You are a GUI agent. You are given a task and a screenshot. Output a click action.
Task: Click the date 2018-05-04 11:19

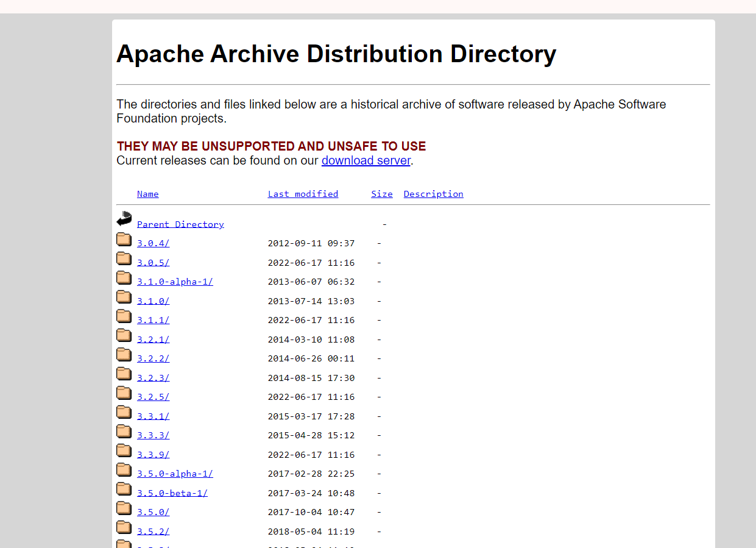(311, 532)
